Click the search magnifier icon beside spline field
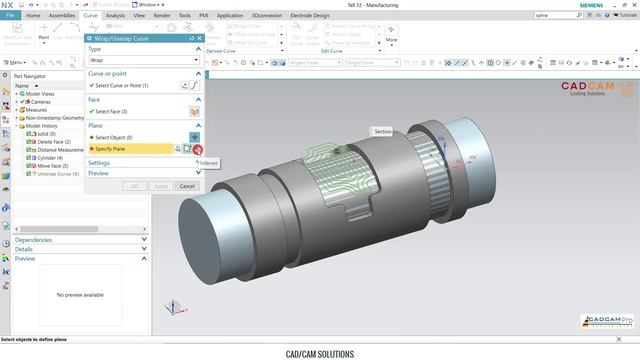The width and height of the screenshot is (640, 360). pos(579,15)
